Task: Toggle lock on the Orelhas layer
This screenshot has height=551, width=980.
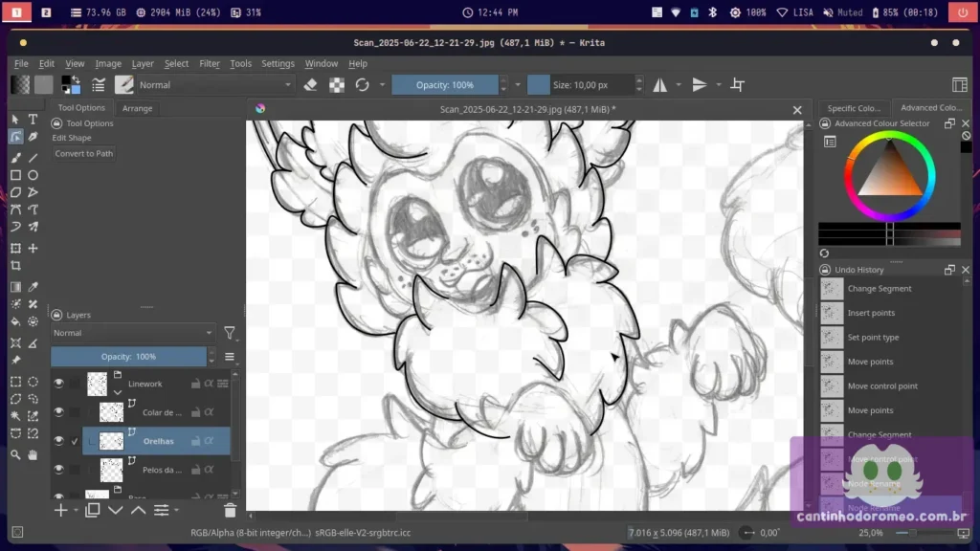Action: [195, 441]
